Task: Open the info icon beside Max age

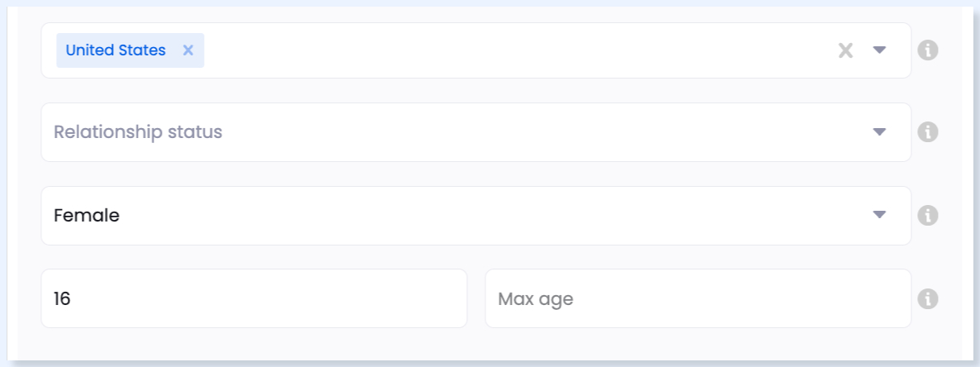Action: [927, 299]
